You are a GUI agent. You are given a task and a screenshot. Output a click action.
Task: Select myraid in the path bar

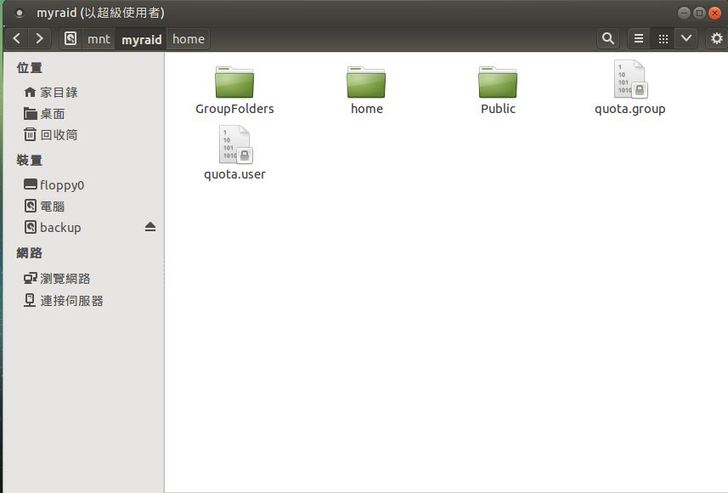141,39
